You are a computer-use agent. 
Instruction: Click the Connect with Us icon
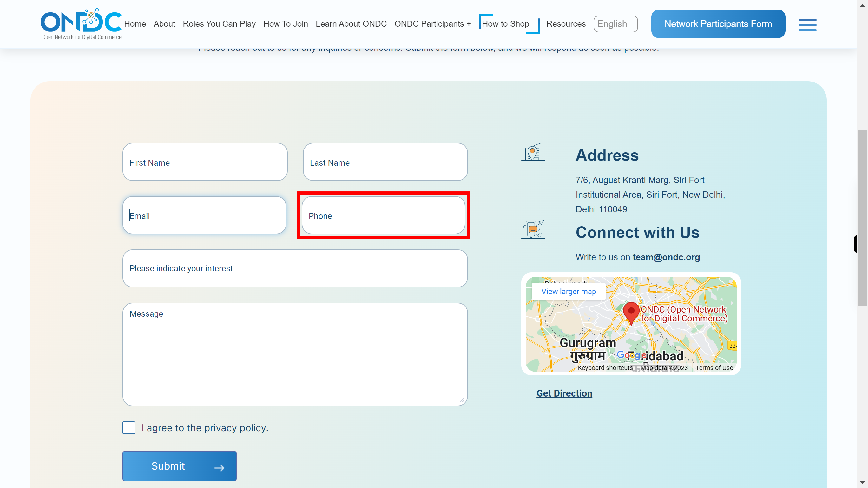[x=533, y=229]
